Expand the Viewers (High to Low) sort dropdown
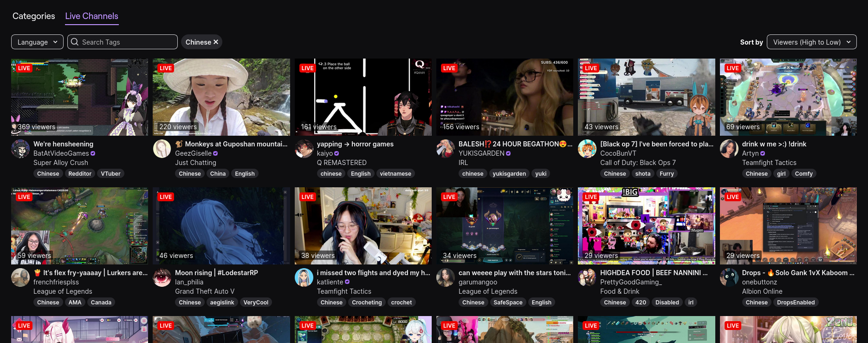868x343 pixels. tap(811, 42)
